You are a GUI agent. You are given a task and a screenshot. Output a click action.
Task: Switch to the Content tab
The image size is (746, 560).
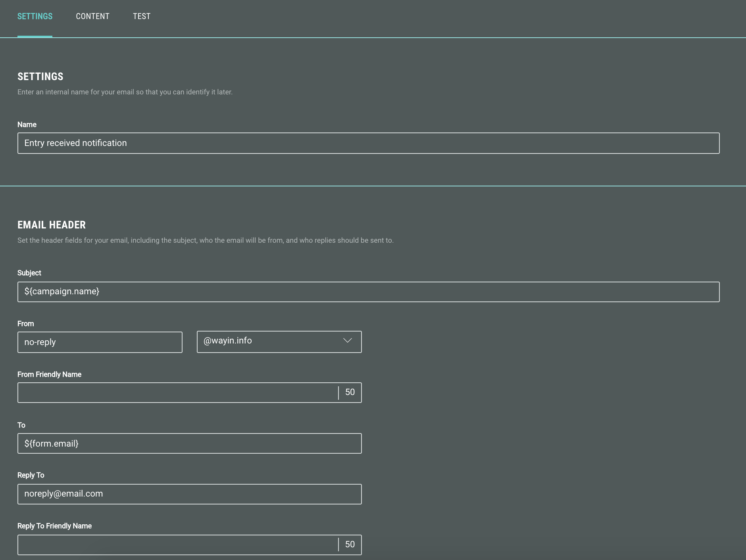(x=92, y=16)
